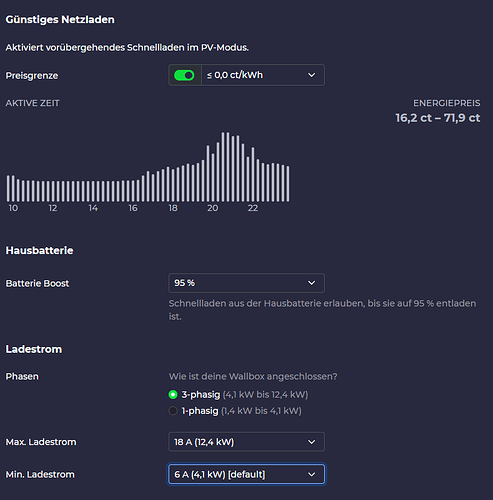Toggle the Preisgrenze green switch off

(184, 75)
